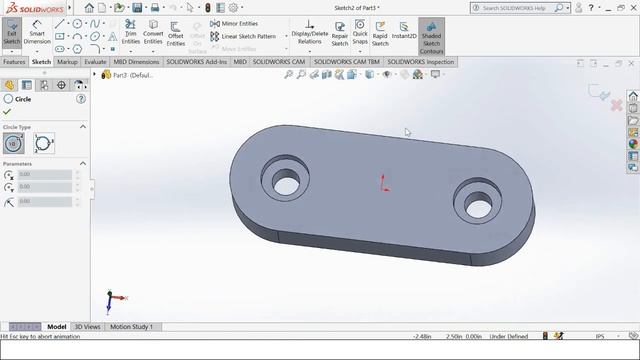This screenshot has width=640, height=360.
Task: Switch to the Markup tab
Action: pyautogui.click(x=67, y=62)
